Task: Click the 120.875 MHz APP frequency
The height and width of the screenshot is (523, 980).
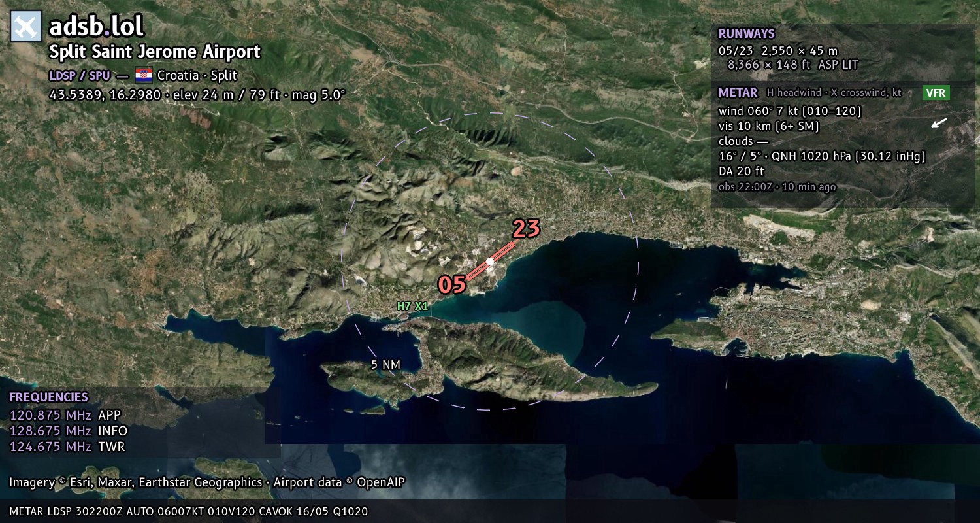Action: click(65, 415)
